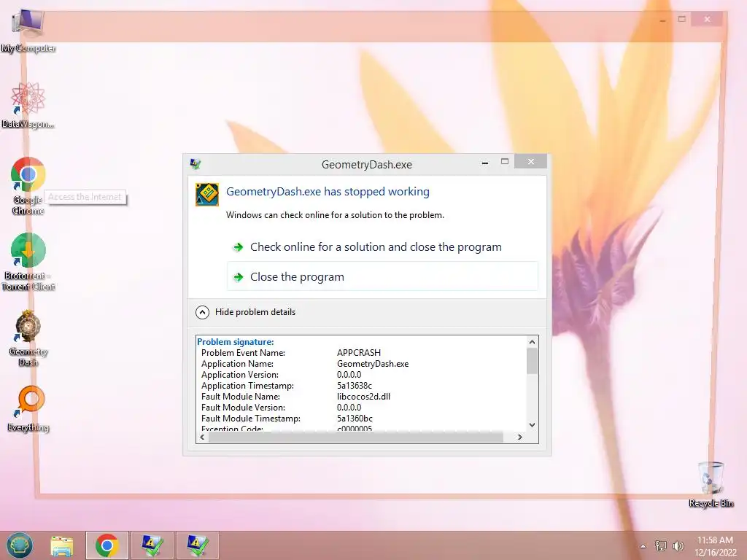Click the horizontal scrollbar thumb in details

click(356, 437)
